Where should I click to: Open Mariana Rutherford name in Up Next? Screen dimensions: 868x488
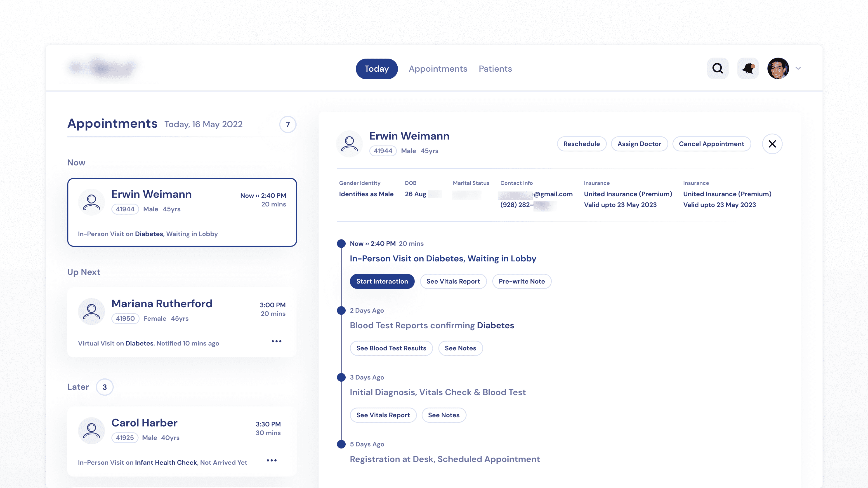click(162, 303)
